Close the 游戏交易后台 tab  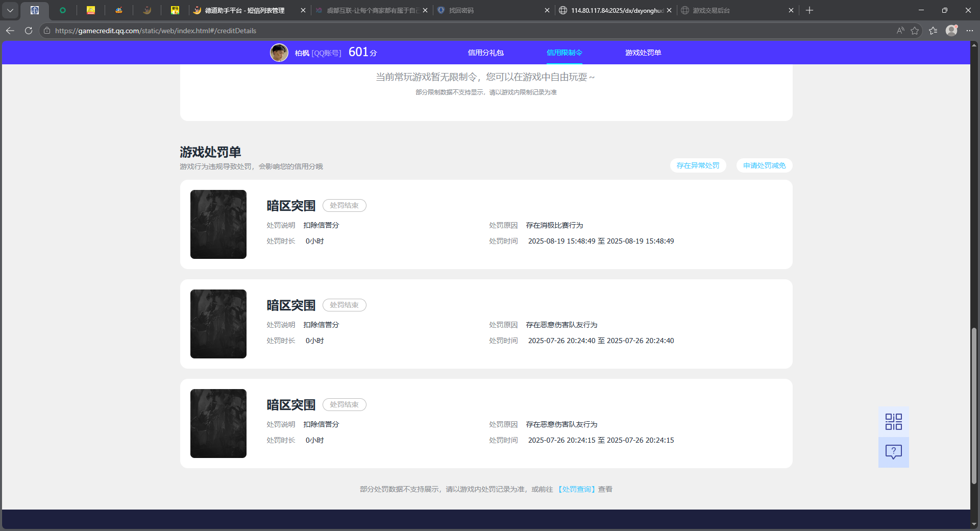(x=791, y=10)
